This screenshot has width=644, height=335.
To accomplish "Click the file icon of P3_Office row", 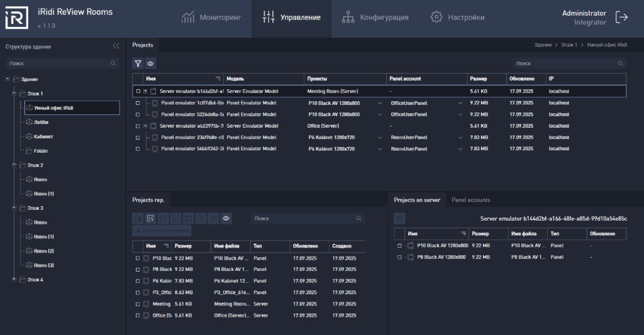I will click(146, 293).
